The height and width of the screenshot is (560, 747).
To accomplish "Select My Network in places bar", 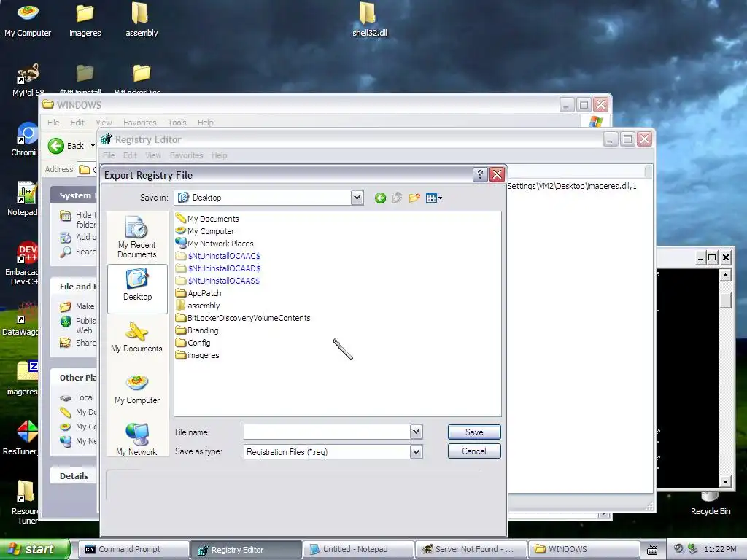I will tap(136, 440).
